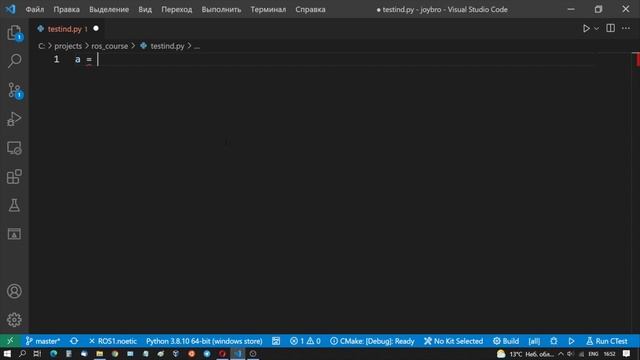Viewport: 640px width, 360px height.
Task: Click the CMake: [Debug]: Ready status
Action: [372, 341]
